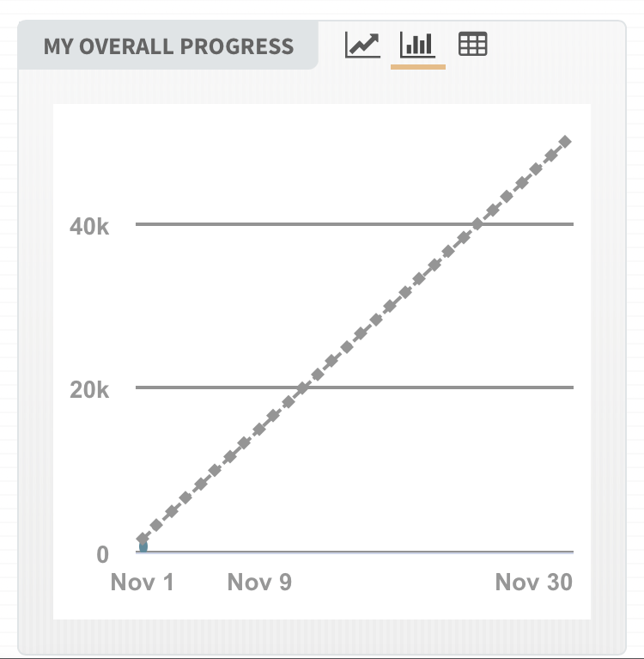Screen dimensions: 644x659
Task: Click the 40k axis label
Action: [x=89, y=227]
